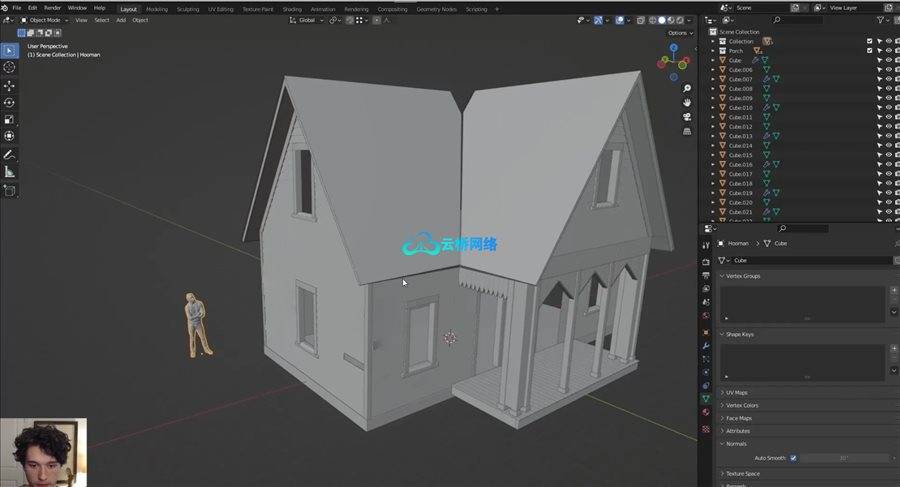Screen dimensions: 900x487
Task: Open the viewport Object menu
Action: pos(140,20)
